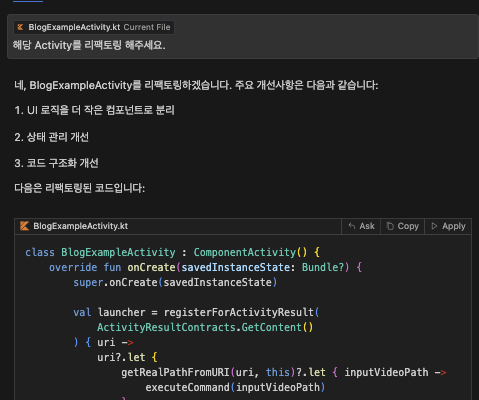The height and width of the screenshot is (400, 479).
Task: Open BlogExampleActivity.kt from code block header
Action: [80, 226]
